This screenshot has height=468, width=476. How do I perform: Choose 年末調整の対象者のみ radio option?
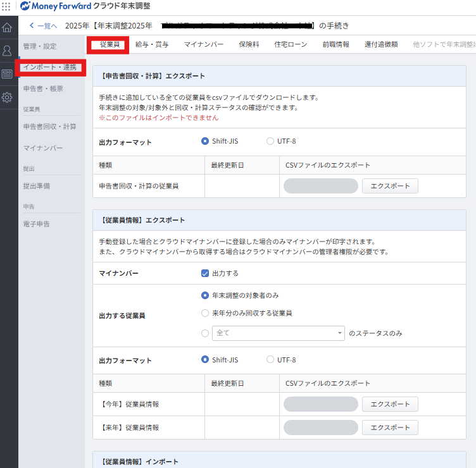[x=205, y=295]
